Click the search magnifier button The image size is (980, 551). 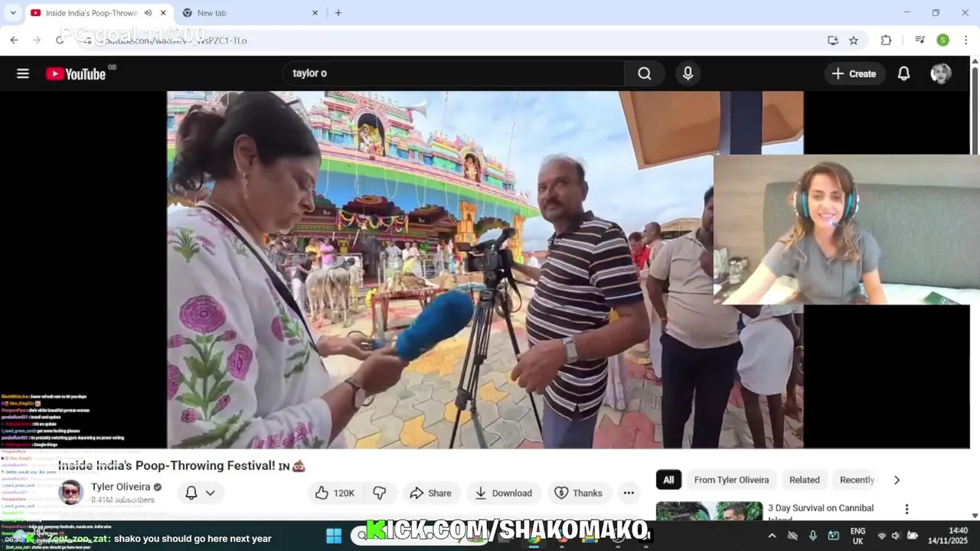click(x=645, y=73)
